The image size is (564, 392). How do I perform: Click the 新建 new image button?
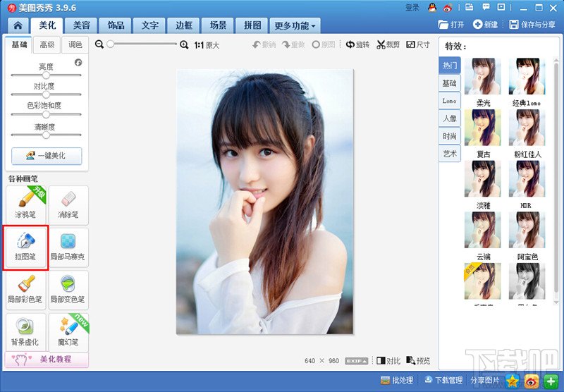click(x=486, y=25)
